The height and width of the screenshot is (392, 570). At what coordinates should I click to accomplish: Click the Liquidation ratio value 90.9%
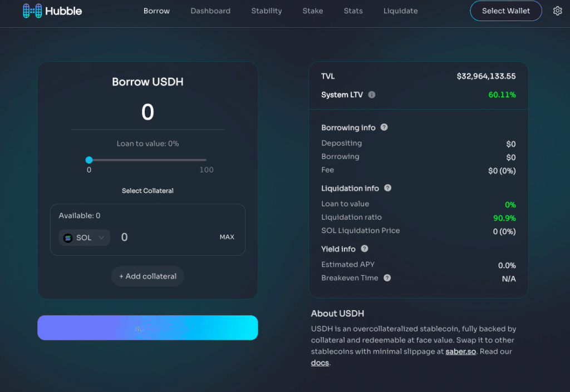point(504,218)
